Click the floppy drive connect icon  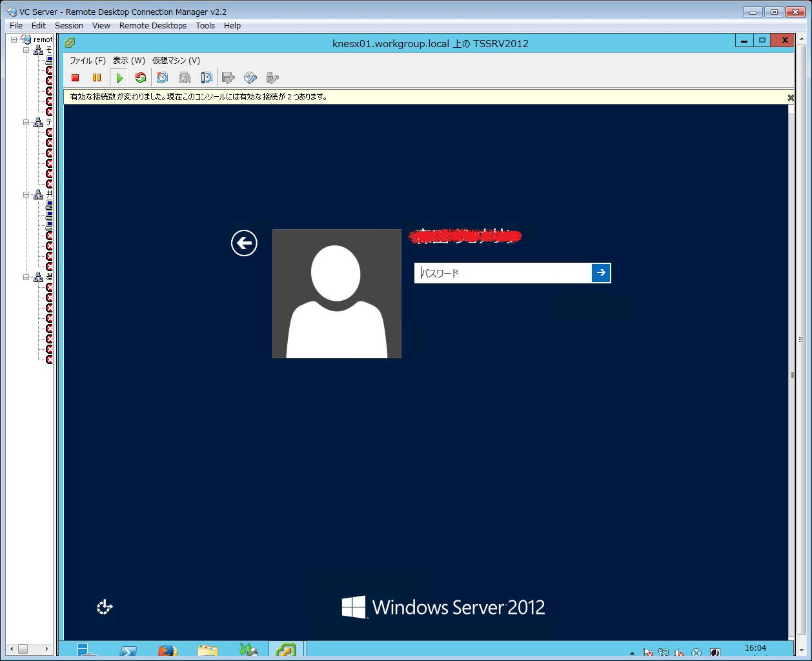pos(228,78)
